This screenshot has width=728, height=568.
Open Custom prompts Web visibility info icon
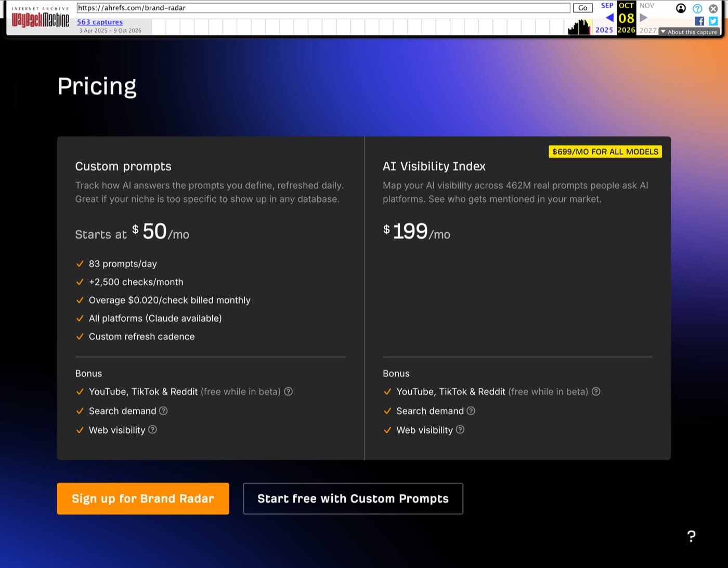click(x=152, y=430)
